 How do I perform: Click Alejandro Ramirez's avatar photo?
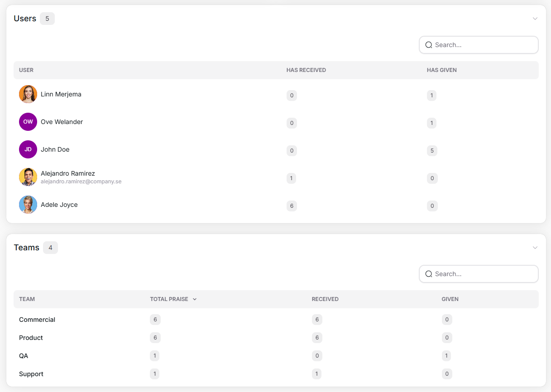[28, 177]
